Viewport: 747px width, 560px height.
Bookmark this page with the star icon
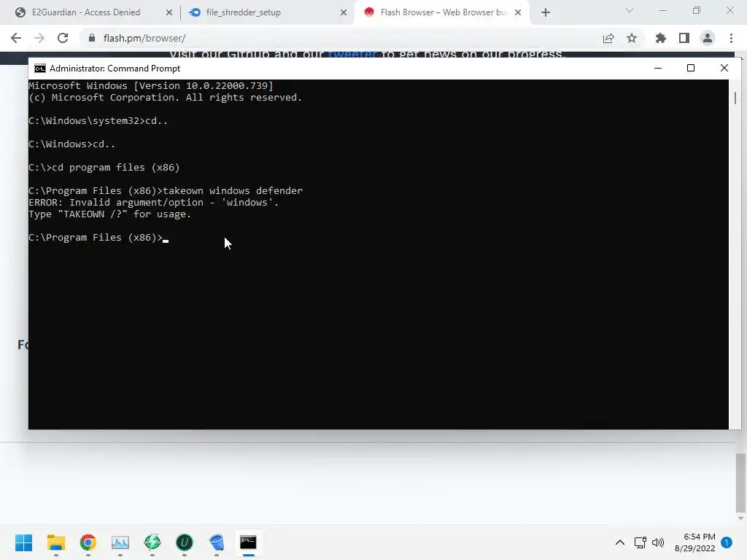(x=632, y=38)
